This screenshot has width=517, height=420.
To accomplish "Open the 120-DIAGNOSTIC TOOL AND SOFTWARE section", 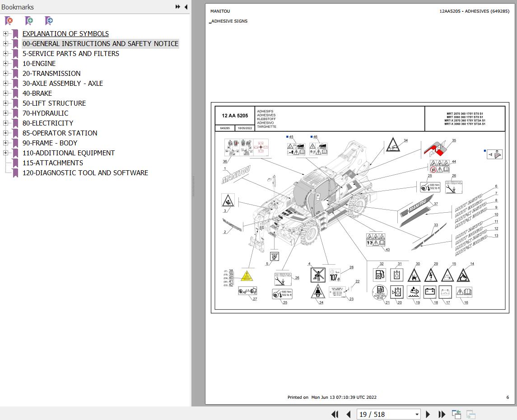I will tap(85, 173).
